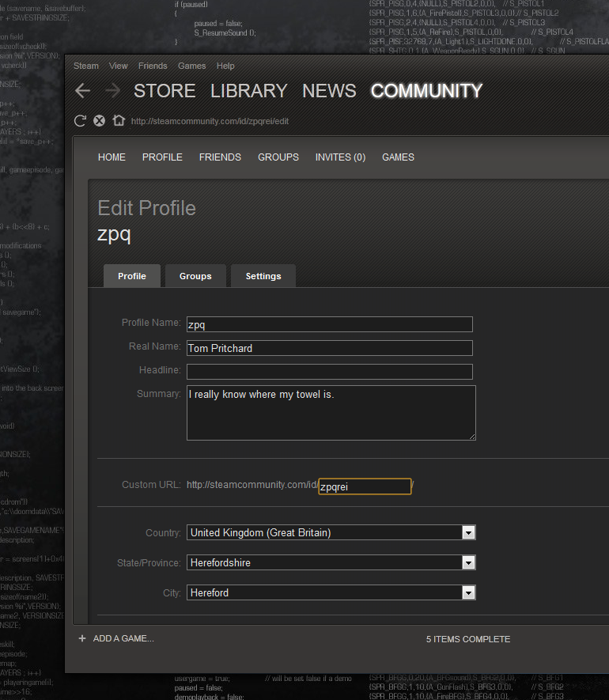
Task: Open the View menu
Action: pos(119,66)
